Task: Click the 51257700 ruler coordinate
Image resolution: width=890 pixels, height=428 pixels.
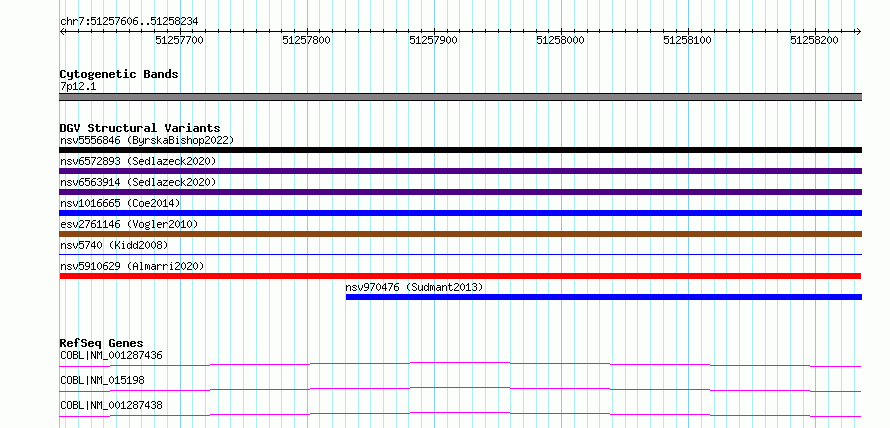Action: coord(179,40)
